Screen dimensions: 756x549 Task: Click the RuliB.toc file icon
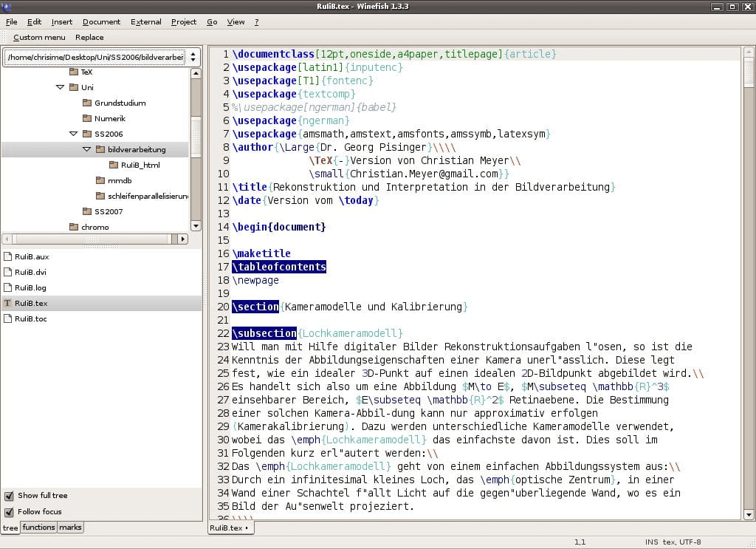tap(7, 318)
